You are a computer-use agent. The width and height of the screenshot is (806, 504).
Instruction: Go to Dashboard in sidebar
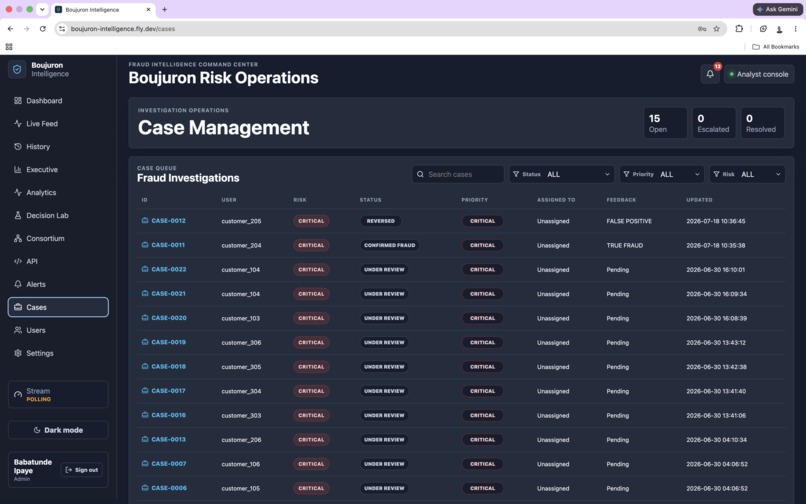point(58,101)
